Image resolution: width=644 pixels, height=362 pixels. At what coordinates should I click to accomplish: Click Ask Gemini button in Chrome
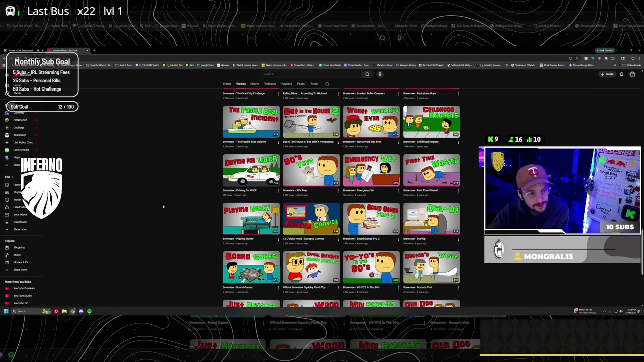(x=605, y=50)
